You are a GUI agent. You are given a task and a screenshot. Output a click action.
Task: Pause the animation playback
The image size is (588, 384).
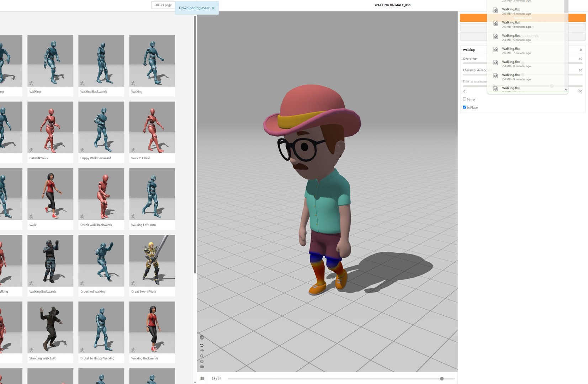coord(202,378)
